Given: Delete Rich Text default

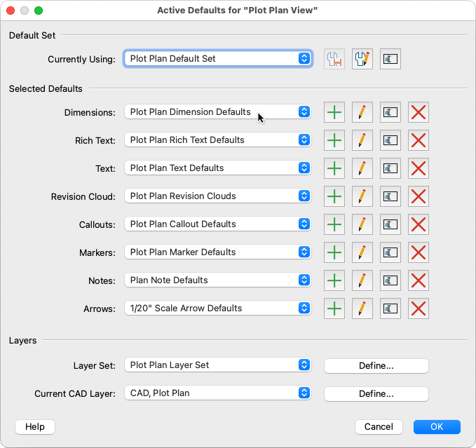Looking at the screenshot, I should (419, 140).
